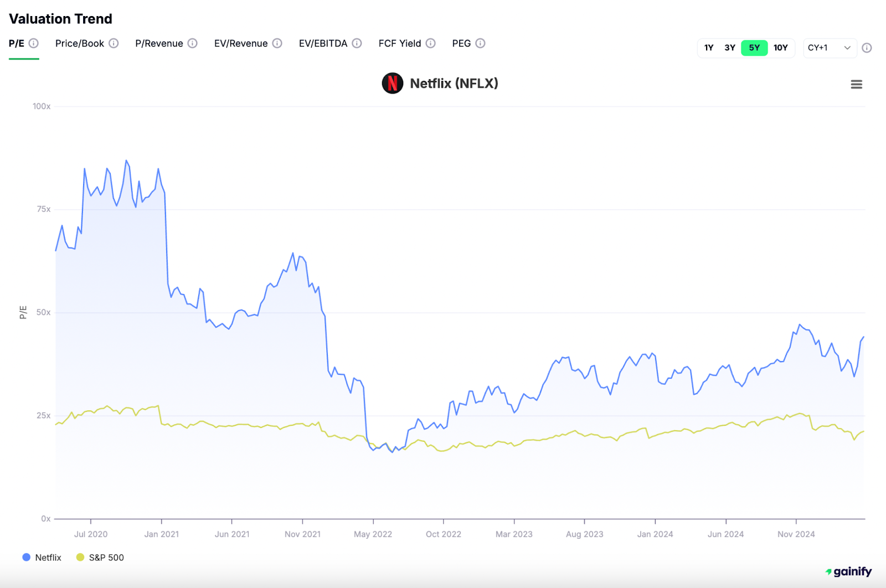Image resolution: width=886 pixels, height=588 pixels.
Task: Open info icon next to P/E tab
Action: [x=34, y=43]
